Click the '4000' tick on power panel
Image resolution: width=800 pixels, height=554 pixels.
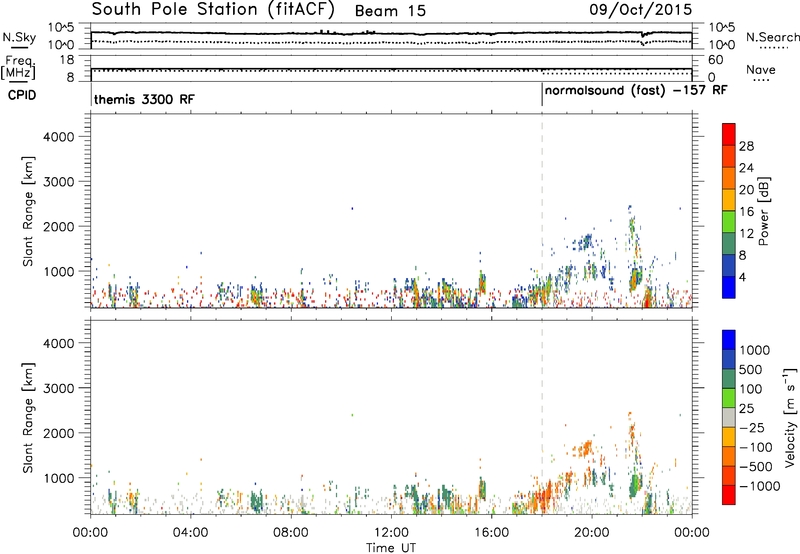click(x=58, y=137)
